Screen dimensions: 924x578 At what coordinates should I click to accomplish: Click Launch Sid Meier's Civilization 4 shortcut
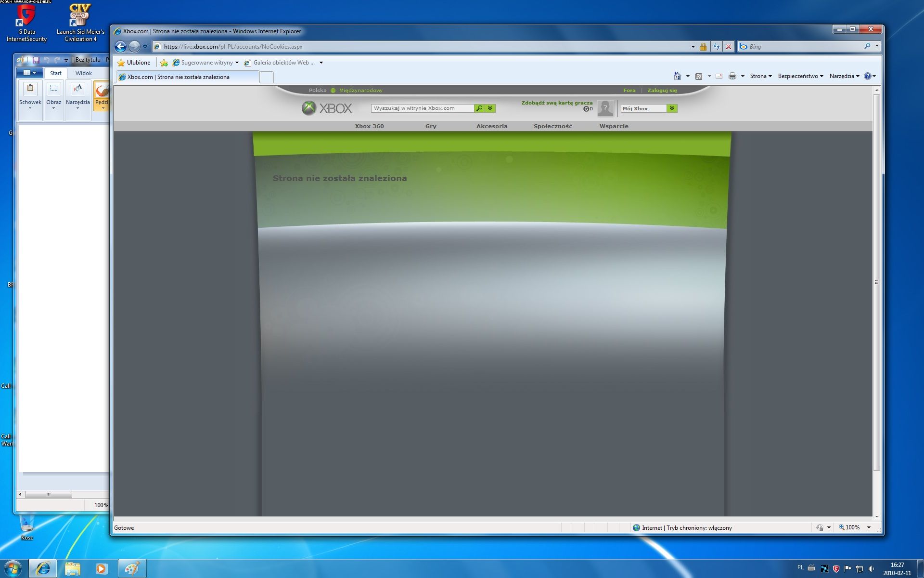tap(80, 23)
